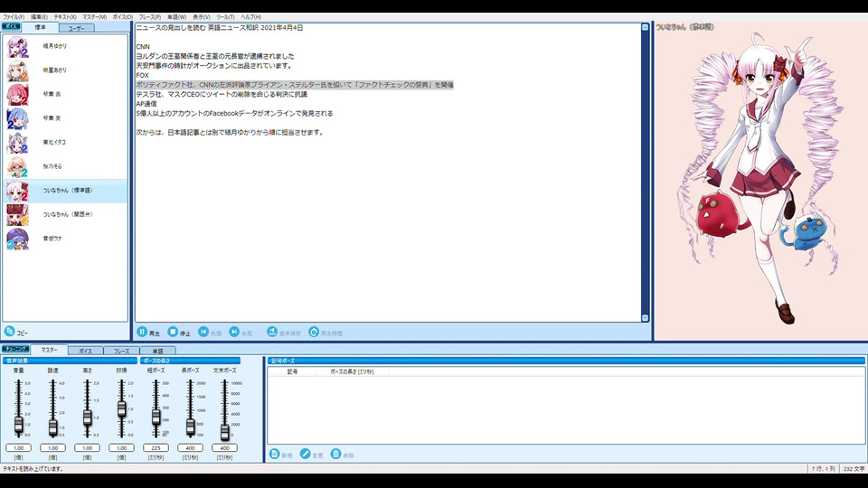Switch to ユーザー voice preset tab
This screenshot has width=868, height=488.
pyautogui.click(x=76, y=28)
